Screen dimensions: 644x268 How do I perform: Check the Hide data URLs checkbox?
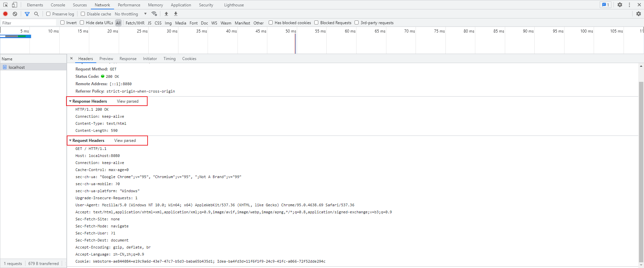pyautogui.click(x=82, y=22)
